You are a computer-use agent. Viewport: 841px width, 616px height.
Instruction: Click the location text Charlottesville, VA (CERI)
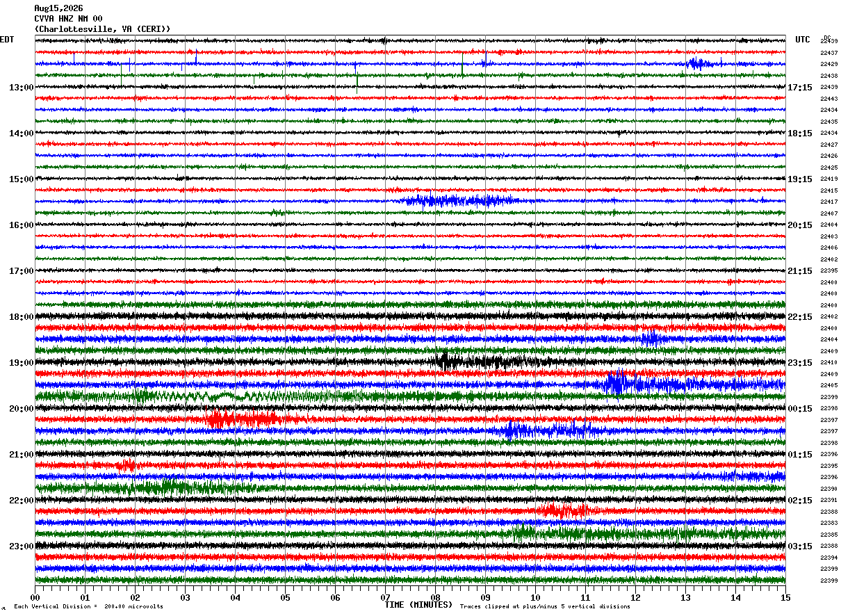[x=102, y=29]
